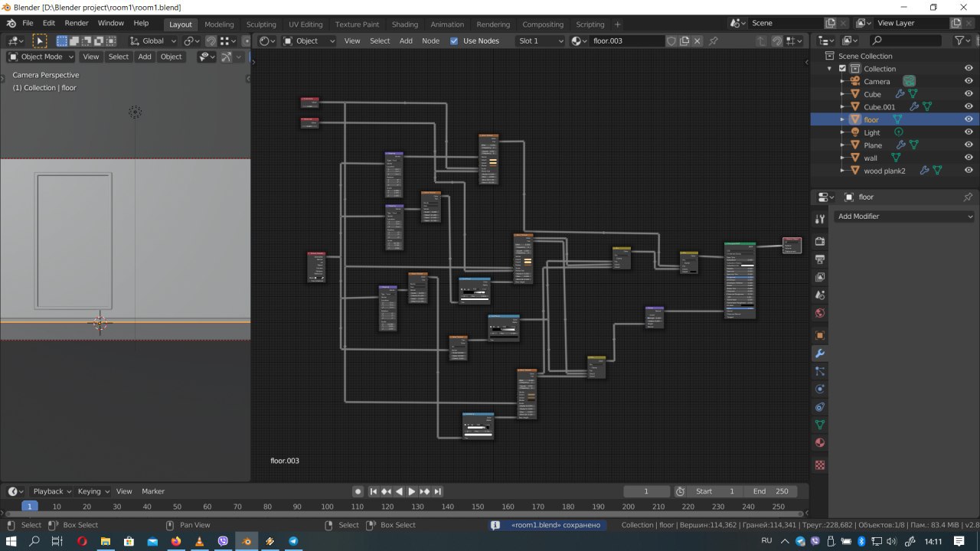This screenshot has height=551, width=980.
Task: Open the Render menu
Action: (77, 23)
